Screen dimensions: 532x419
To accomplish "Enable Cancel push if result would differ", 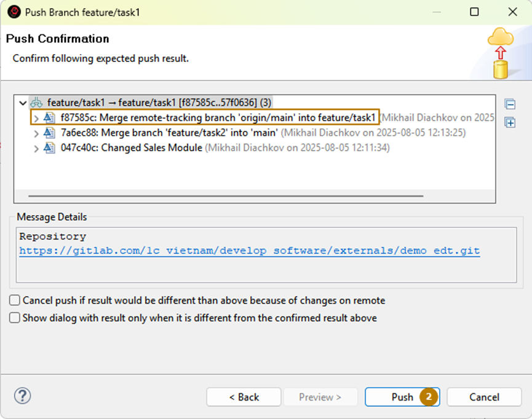I will (15, 300).
